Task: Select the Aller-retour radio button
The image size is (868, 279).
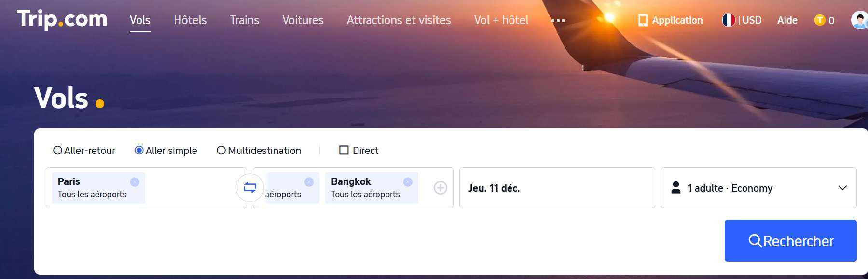Action: point(58,150)
